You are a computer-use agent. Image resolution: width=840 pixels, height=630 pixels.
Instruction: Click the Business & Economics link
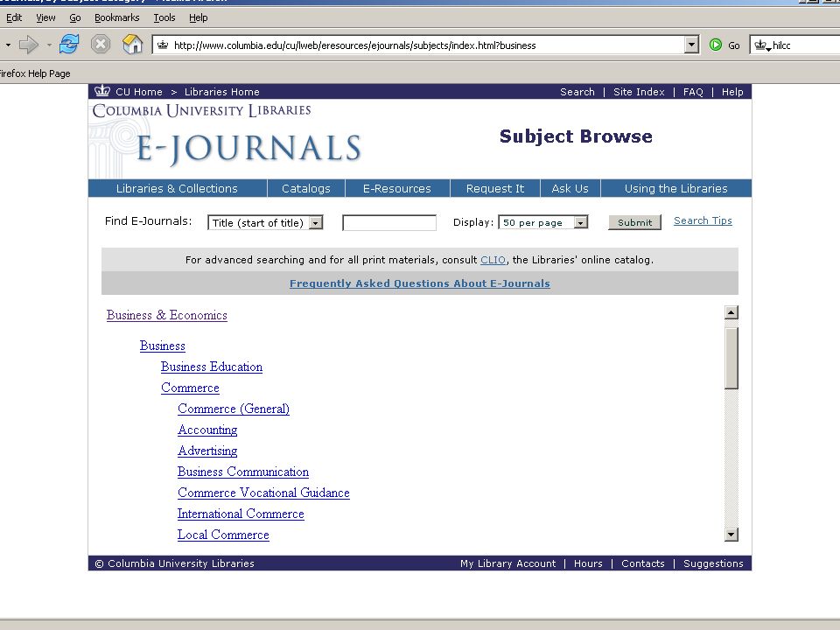click(x=166, y=315)
